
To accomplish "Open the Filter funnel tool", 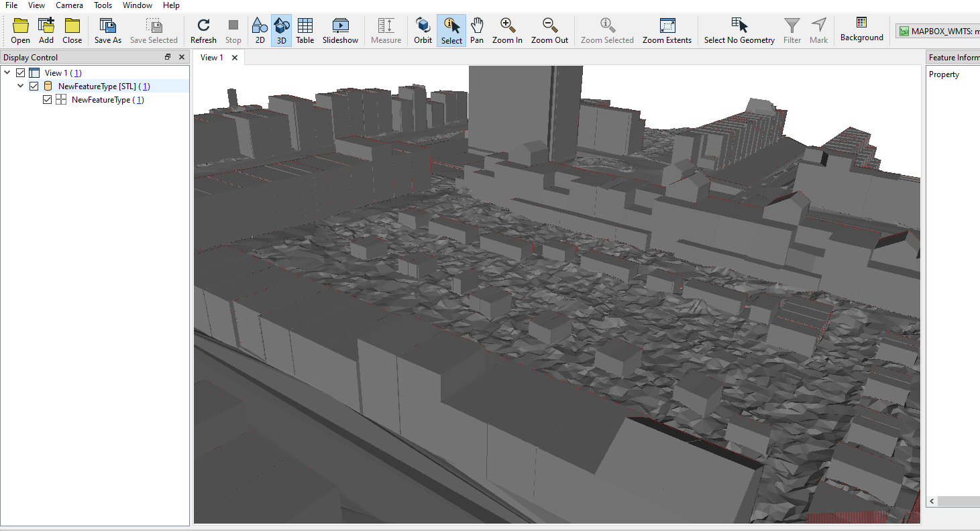I will pos(792,31).
